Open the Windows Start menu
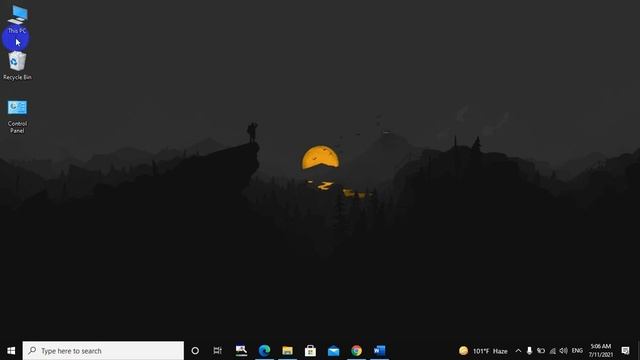The height and width of the screenshot is (360, 640). click(11, 351)
